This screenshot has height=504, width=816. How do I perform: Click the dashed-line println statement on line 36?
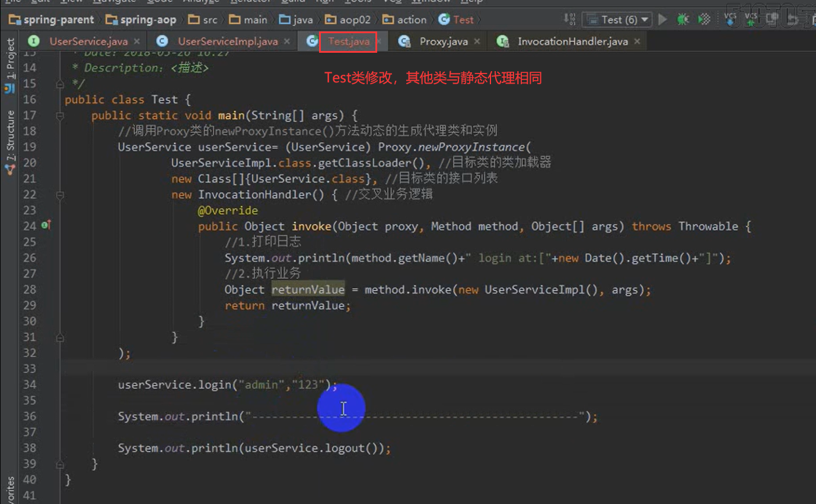358,416
